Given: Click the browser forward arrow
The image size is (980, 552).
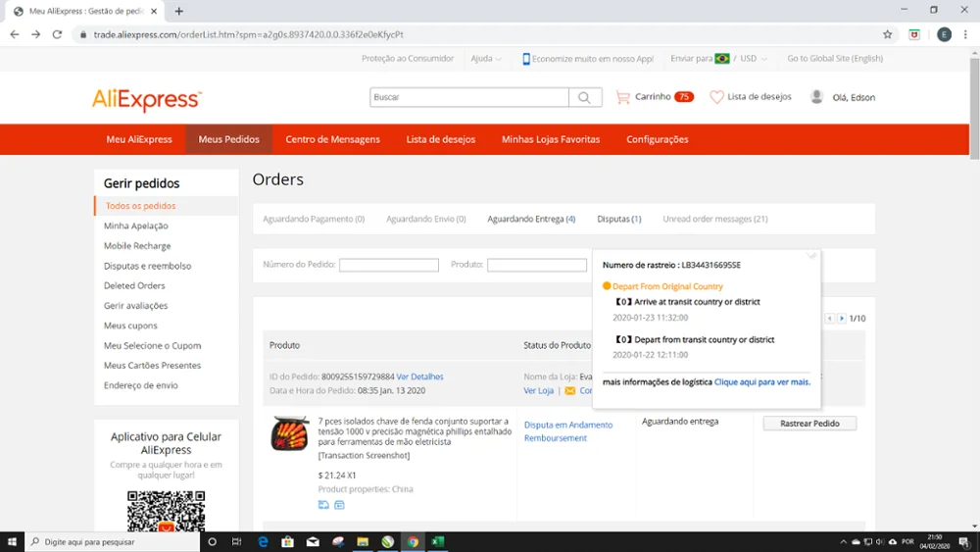Looking at the screenshot, I should tap(35, 34).
